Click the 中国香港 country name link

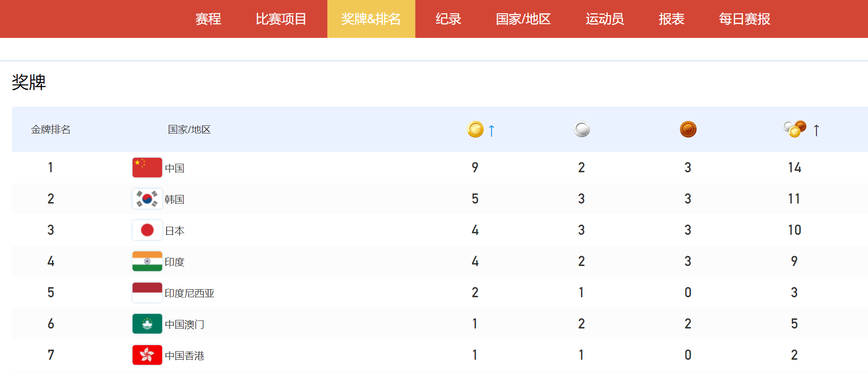[x=184, y=356]
